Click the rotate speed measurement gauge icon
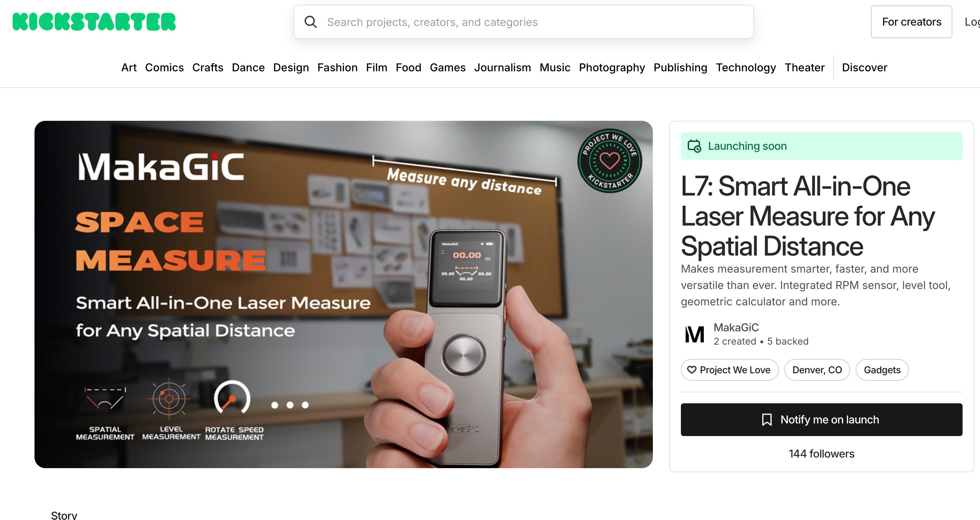980x520 pixels. point(232,398)
